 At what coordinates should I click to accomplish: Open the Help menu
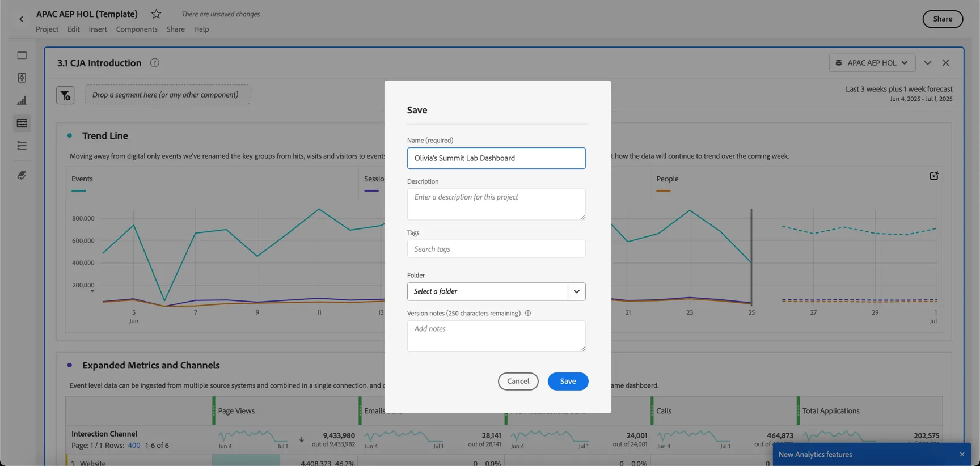pyautogui.click(x=201, y=29)
